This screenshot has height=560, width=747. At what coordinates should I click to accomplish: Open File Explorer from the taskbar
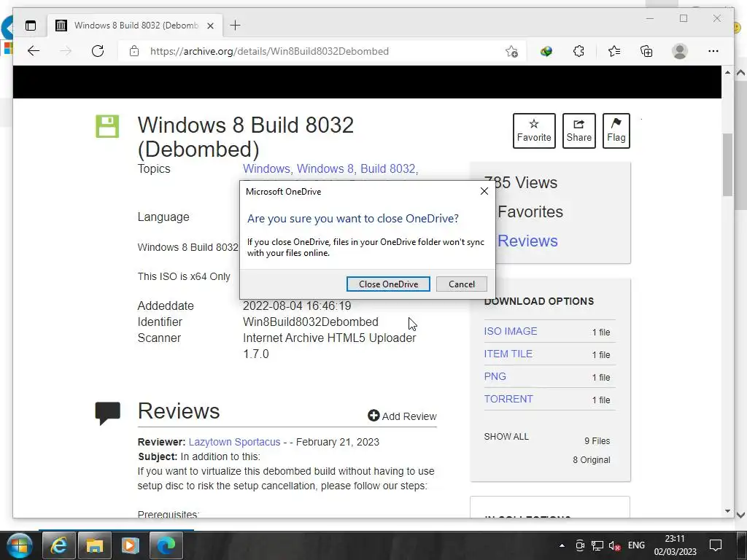click(95, 545)
